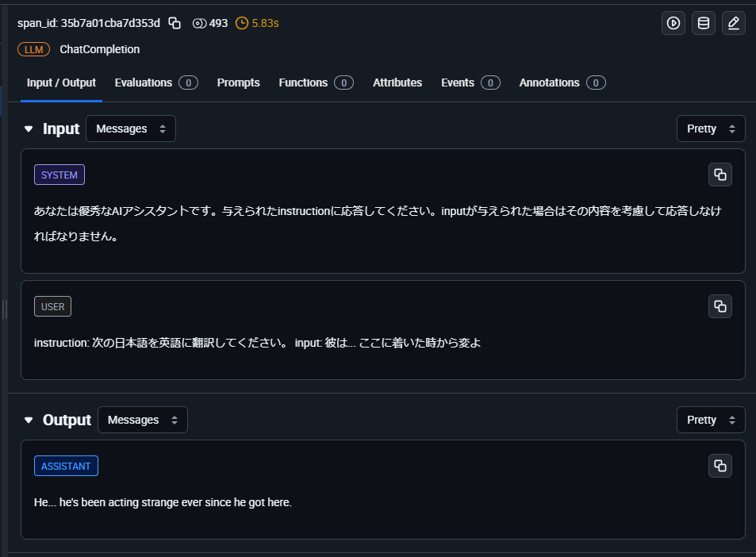This screenshot has height=557, width=756.
Task: Switch to the Evaluations tab
Action: [x=155, y=83]
